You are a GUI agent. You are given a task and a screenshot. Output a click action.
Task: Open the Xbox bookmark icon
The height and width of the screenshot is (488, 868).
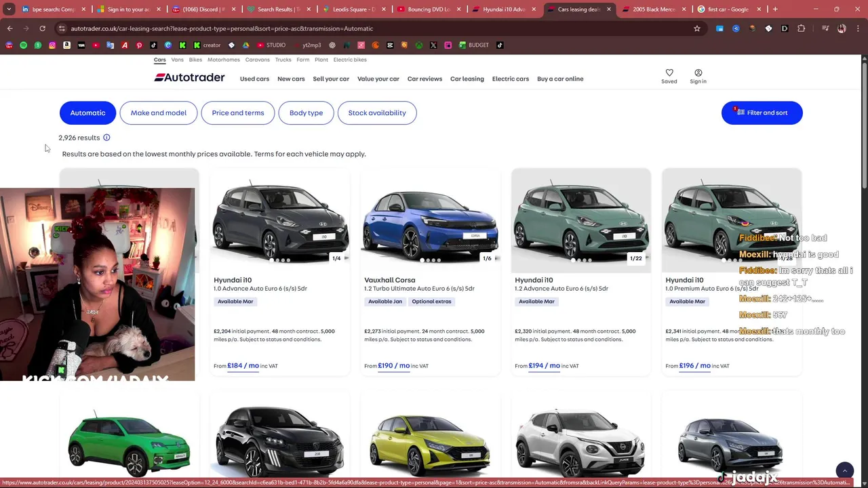419,45
